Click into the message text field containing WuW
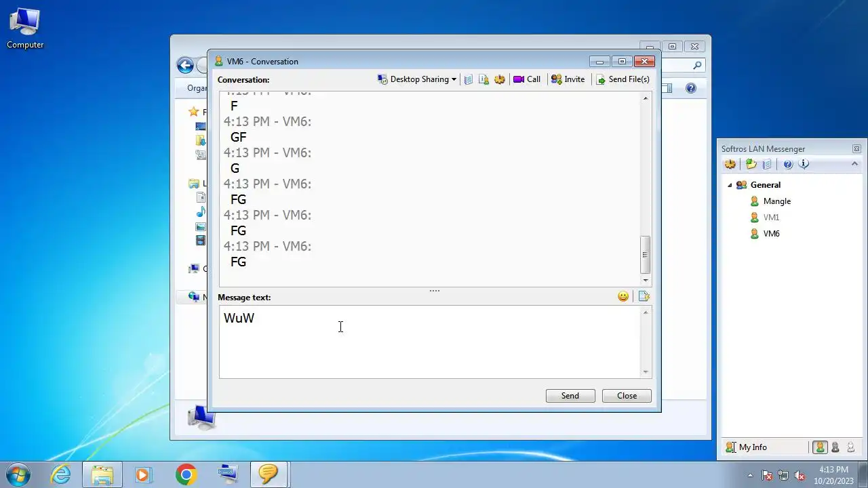The width and height of the screenshot is (868, 488). pos(429,342)
